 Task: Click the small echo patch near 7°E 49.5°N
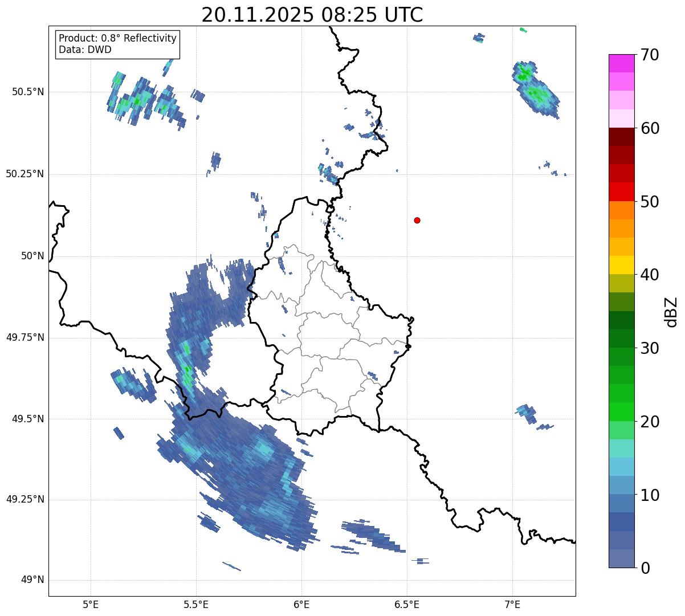pos(527,413)
